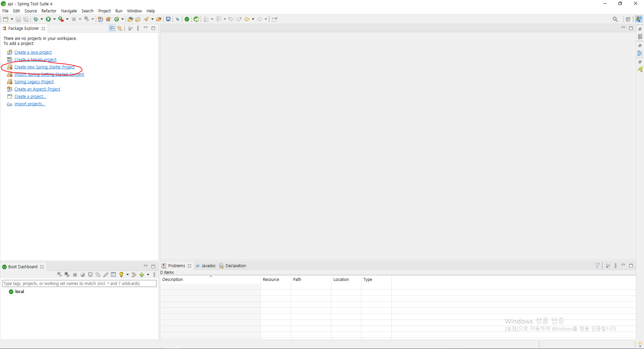Viewport: 644px width, 349px height.
Task: Click the Open Task folder icon
Action: [138, 19]
